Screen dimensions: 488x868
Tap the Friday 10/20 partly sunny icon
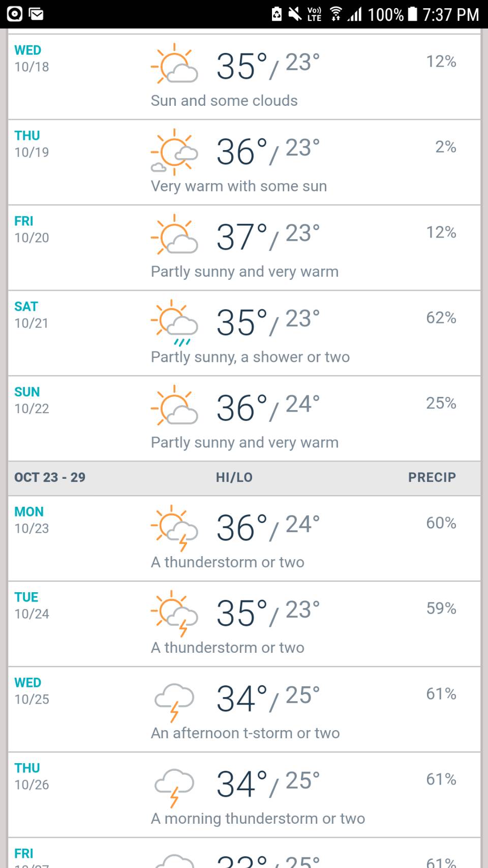(174, 235)
